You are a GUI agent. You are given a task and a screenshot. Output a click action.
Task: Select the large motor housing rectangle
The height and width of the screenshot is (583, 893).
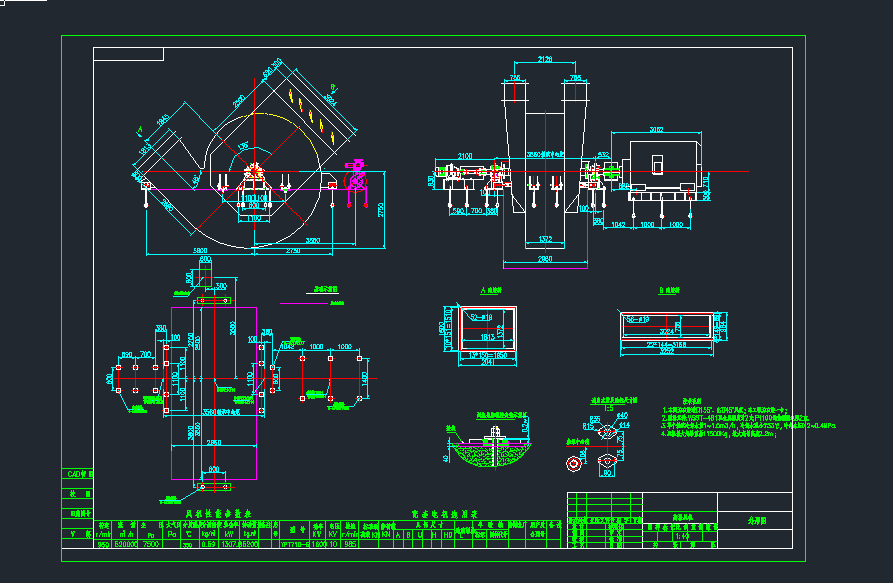pos(660,165)
